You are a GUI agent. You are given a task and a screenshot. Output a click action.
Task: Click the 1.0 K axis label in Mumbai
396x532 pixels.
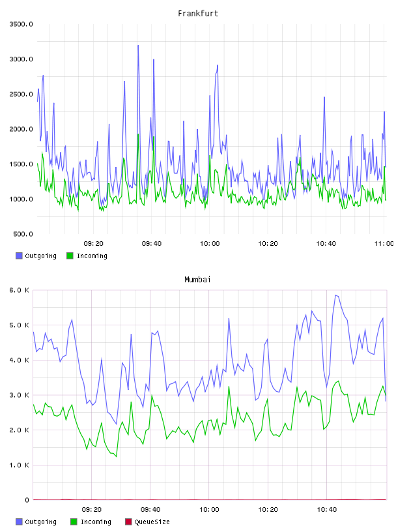coord(20,465)
